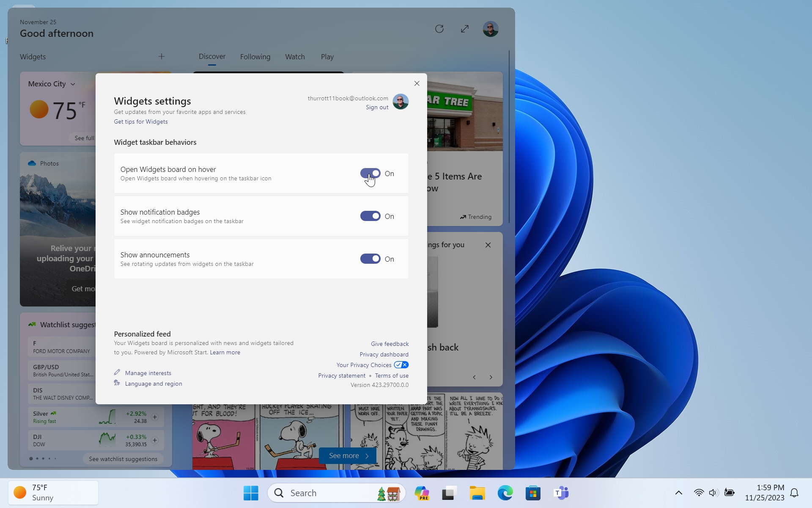The height and width of the screenshot is (508, 812).
Task: Click next arrow on suggestions card
Action: (x=491, y=377)
